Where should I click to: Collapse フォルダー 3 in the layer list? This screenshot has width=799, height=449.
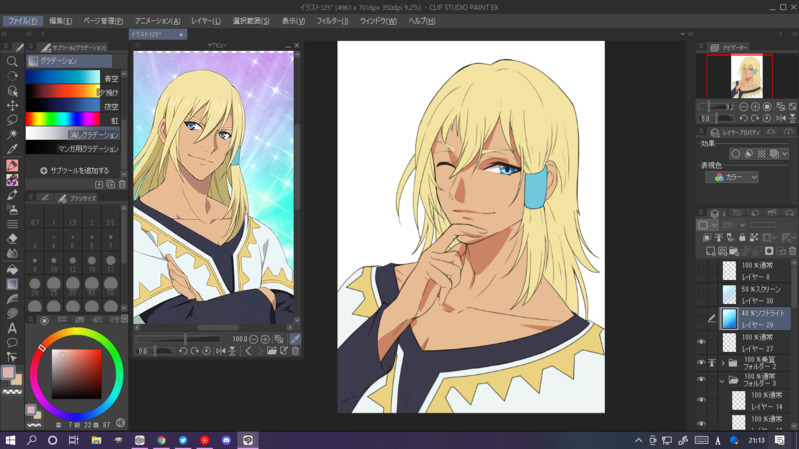722,380
